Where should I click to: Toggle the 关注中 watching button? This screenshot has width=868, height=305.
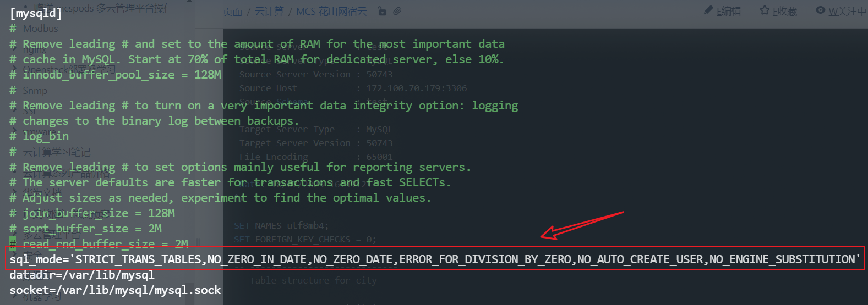847,11
